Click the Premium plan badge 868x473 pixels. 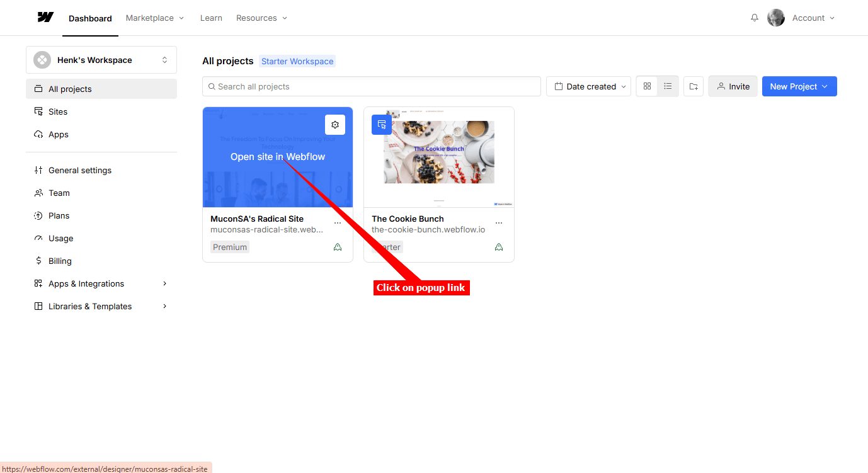230,247
